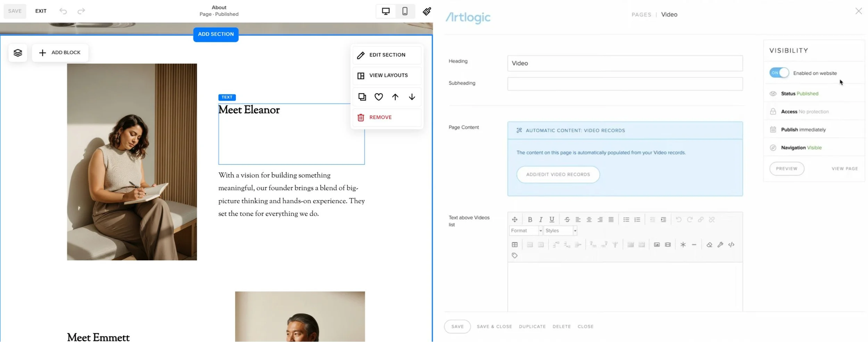868x342 pixels.
Task: Open View Layouts option
Action: point(387,75)
